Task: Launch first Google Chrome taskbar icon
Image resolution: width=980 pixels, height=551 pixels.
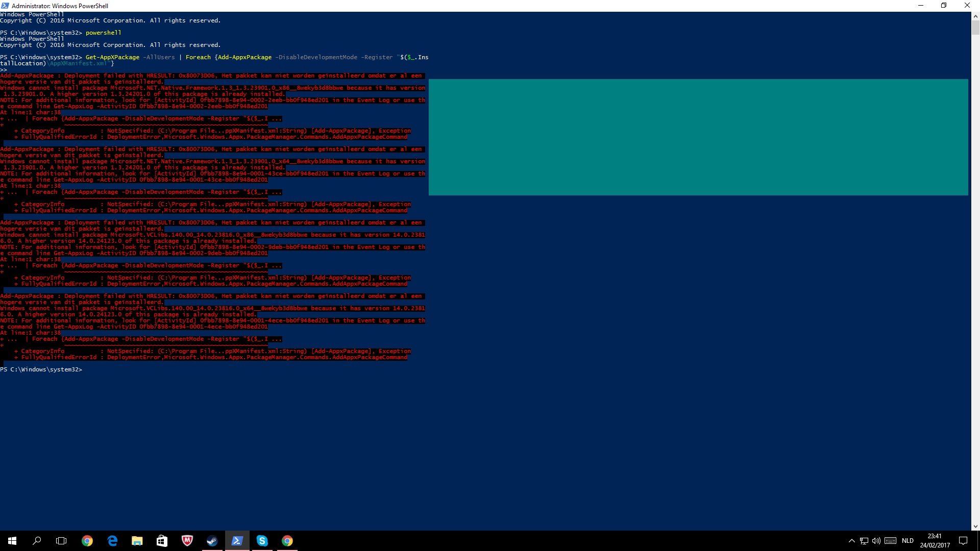Action: (87, 541)
